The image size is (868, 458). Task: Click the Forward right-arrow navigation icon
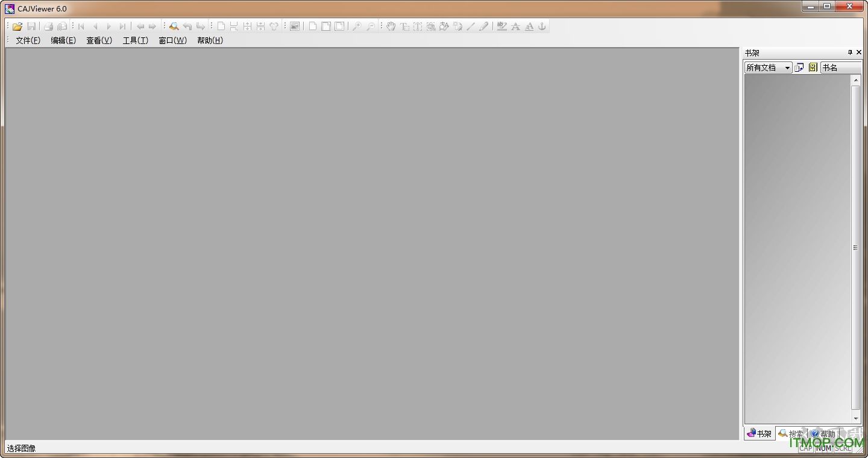click(152, 27)
